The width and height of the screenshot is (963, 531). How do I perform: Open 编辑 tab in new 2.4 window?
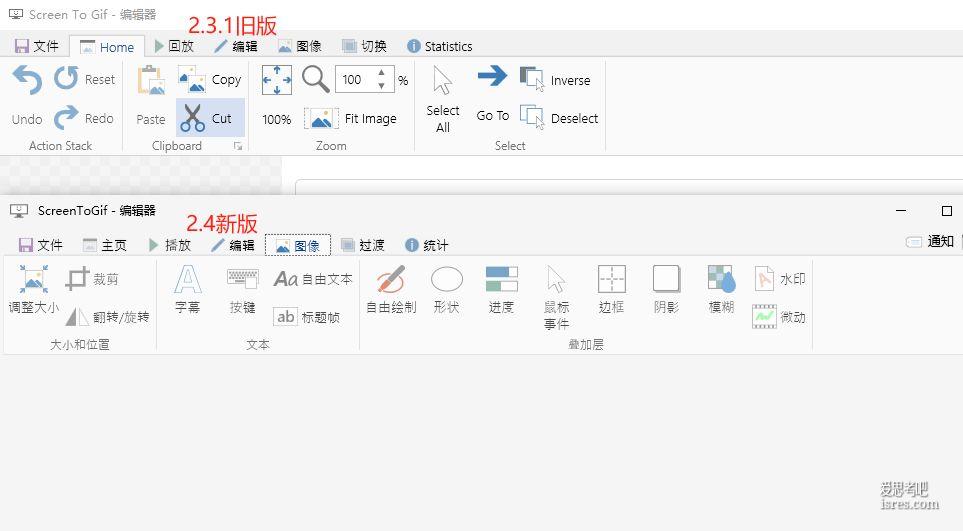233,246
